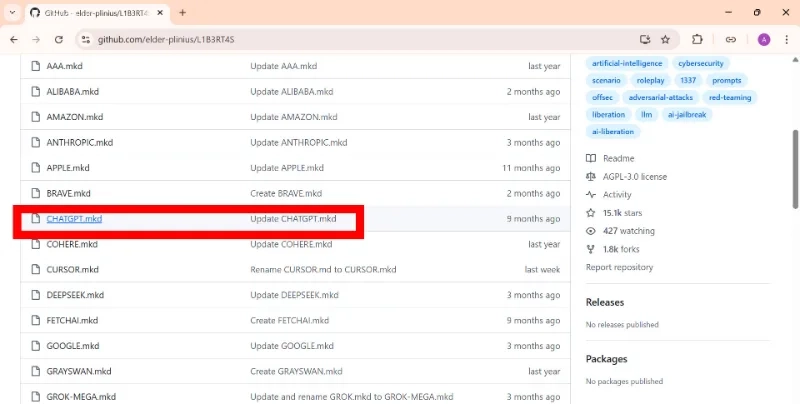Click the ai-jailbreak topic tag
Image resolution: width=800 pixels, height=404 pixels.
point(687,115)
